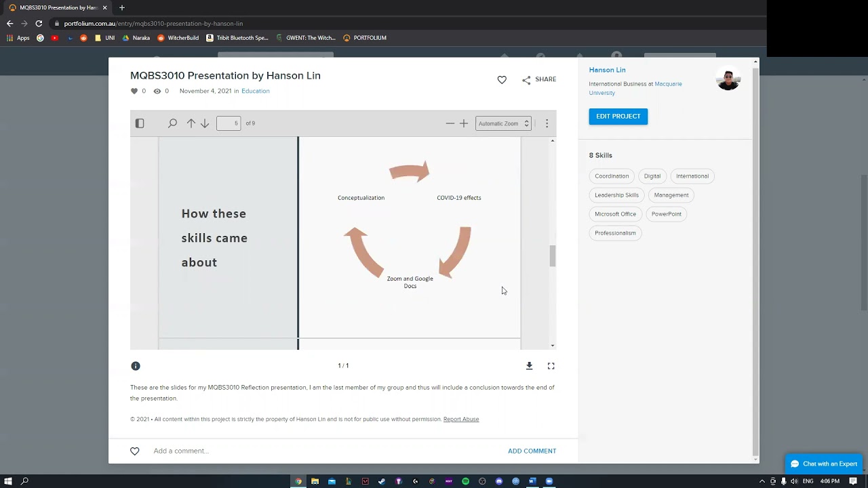Select the International skill tag
868x488 pixels.
click(x=692, y=176)
